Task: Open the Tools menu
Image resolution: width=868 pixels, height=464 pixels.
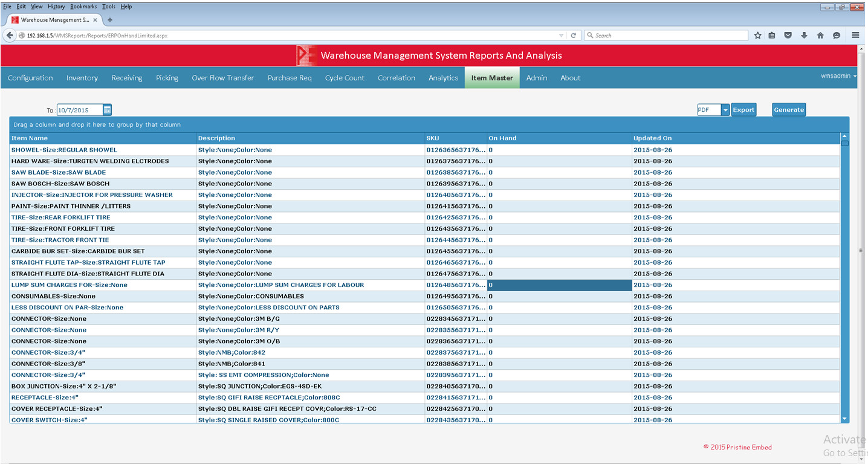Action: pyautogui.click(x=109, y=6)
